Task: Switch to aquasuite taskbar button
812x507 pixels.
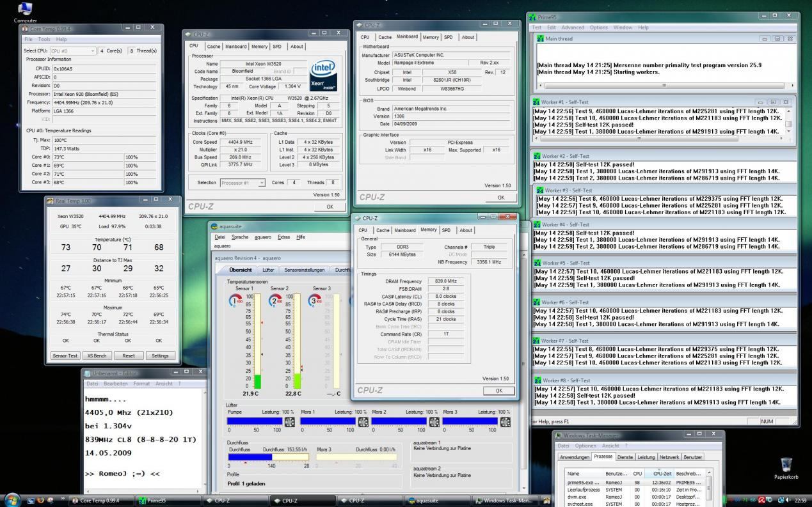Action: tap(439, 501)
